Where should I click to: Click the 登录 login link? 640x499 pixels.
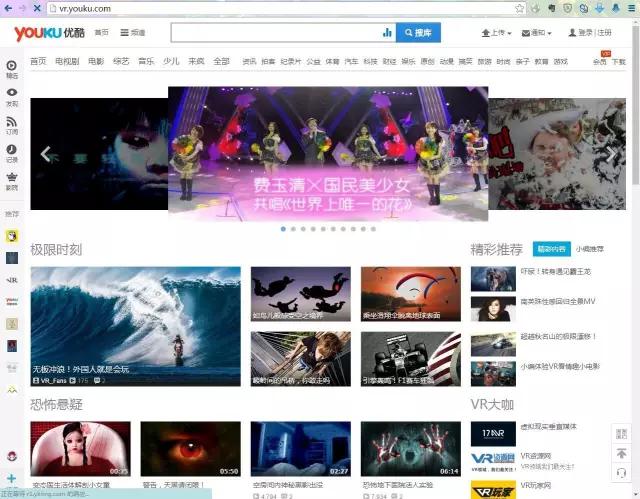tap(585, 33)
